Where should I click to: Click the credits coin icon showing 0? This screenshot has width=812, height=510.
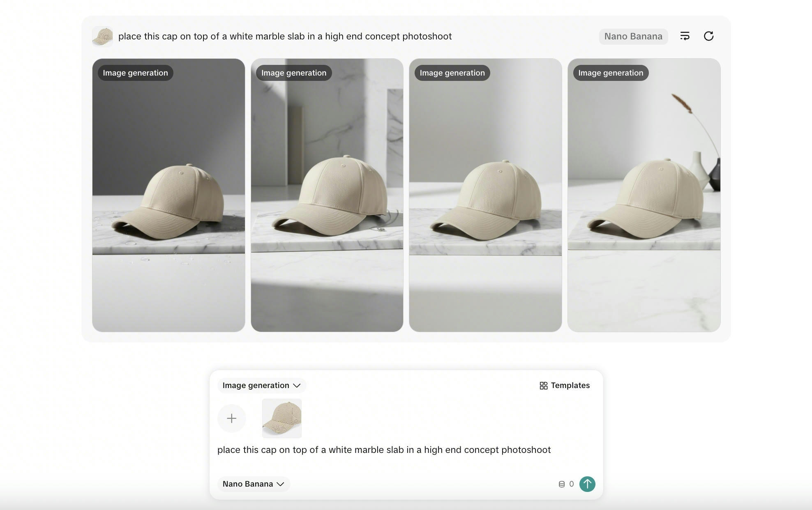click(x=562, y=484)
